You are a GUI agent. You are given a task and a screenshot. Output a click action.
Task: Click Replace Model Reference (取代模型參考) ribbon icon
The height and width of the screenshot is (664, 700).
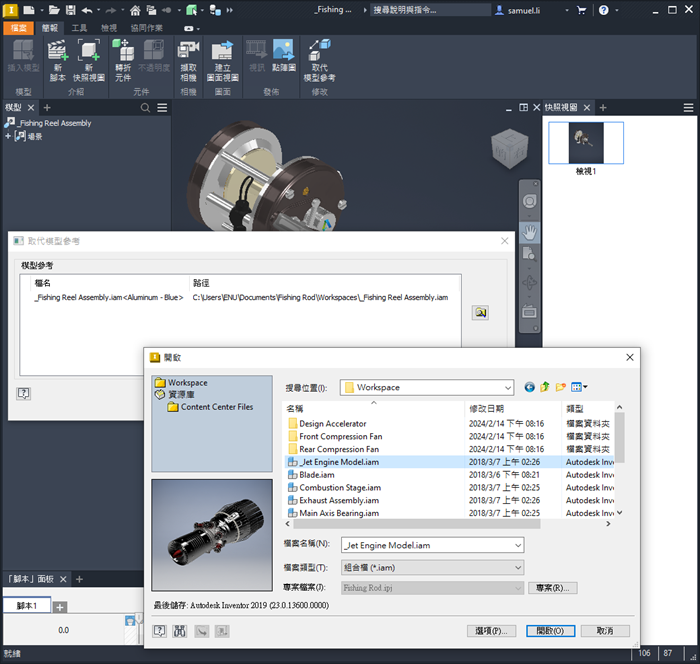[x=319, y=60]
